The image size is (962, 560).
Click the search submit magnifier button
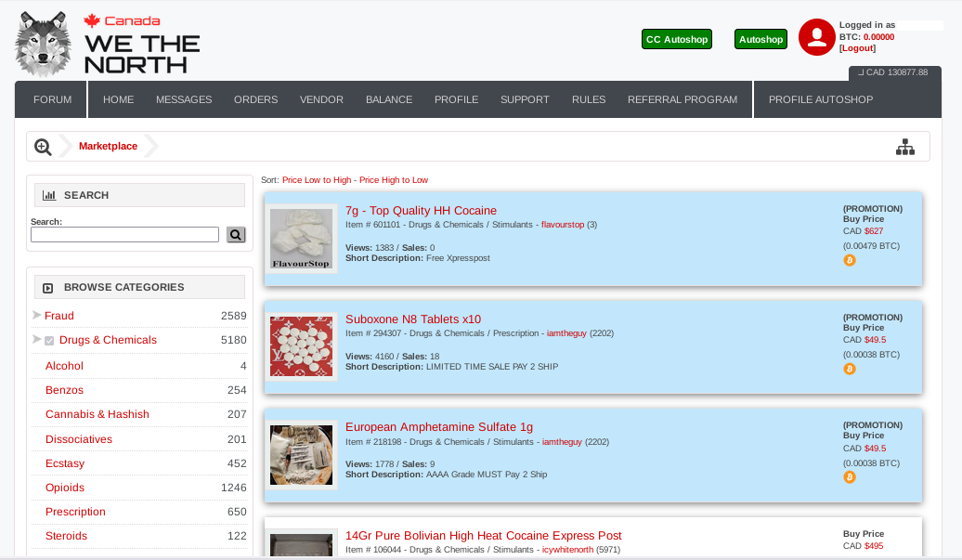(236, 235)
